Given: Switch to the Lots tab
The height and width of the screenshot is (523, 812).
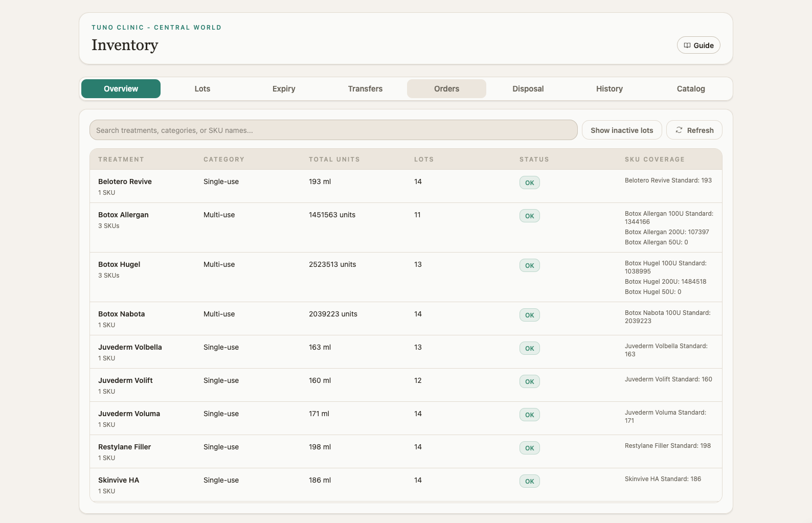Looking at the screenshot, I should tap(202, 88).
